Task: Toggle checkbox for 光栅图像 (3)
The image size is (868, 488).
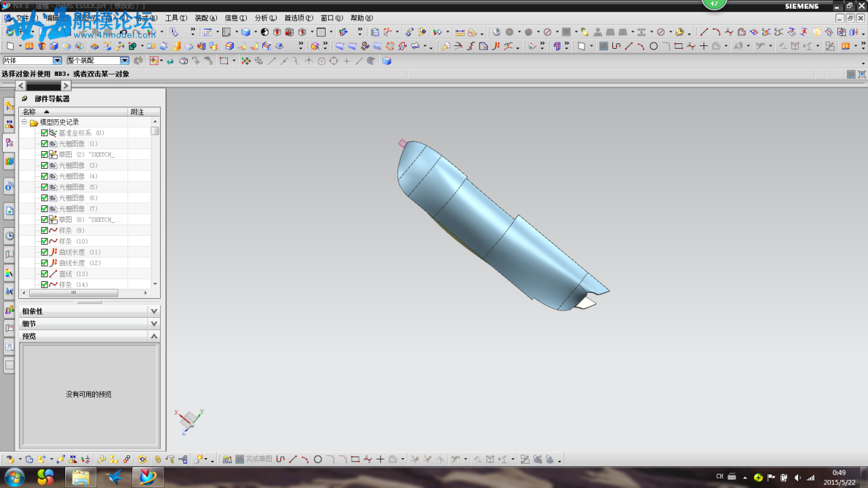Action: [x=45, y=165]
